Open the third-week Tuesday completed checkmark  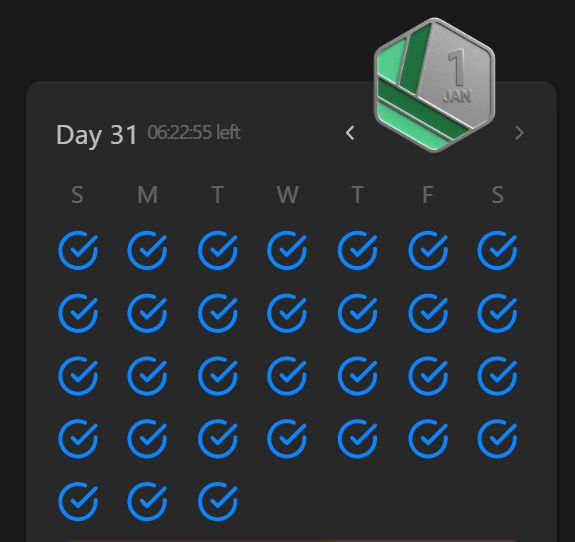[x=218, y=376]
